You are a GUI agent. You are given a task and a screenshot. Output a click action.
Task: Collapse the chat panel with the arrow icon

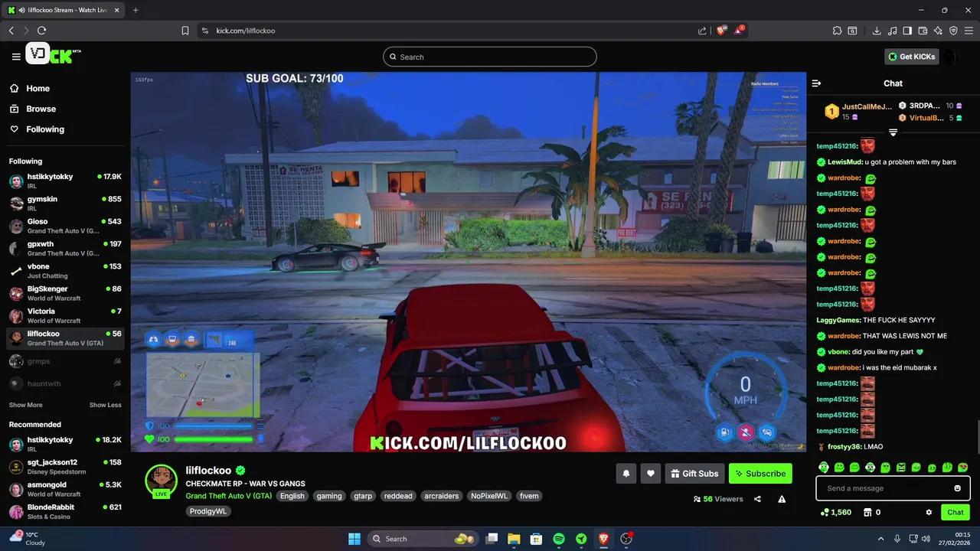[x=816, y=83]
